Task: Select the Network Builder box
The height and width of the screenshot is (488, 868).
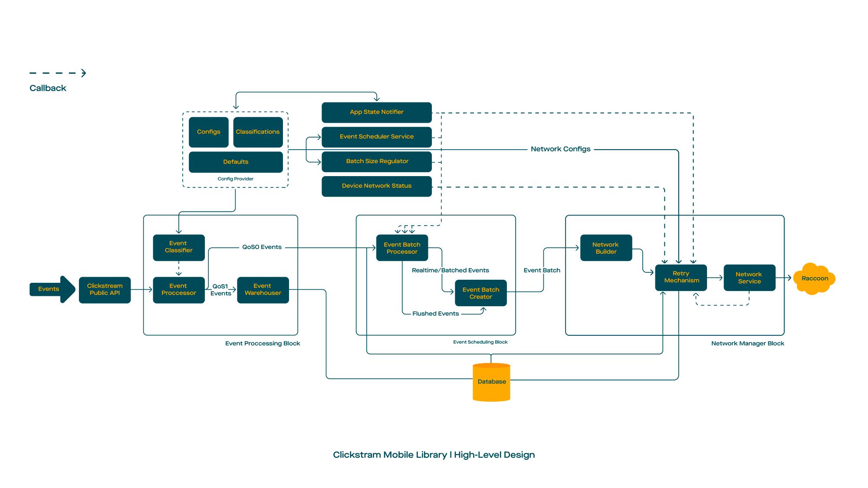Action: (606, 248)
